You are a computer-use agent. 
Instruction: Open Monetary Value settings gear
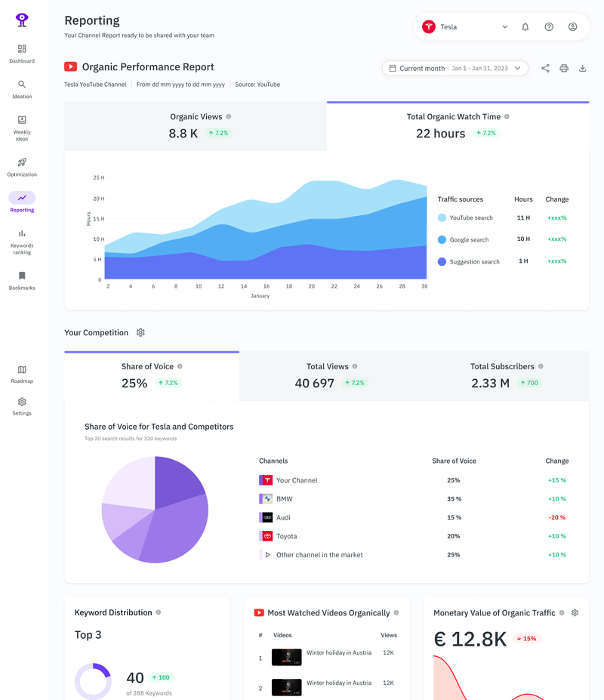tap(575, 612)
